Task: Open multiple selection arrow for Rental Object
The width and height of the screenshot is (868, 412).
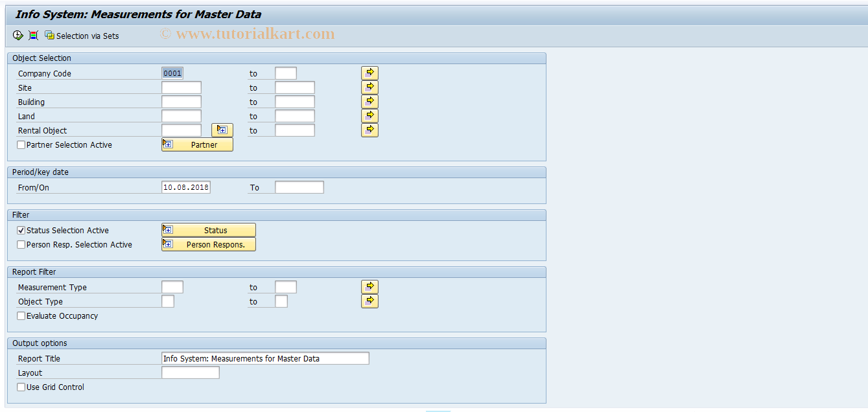Action: (369, 130)
